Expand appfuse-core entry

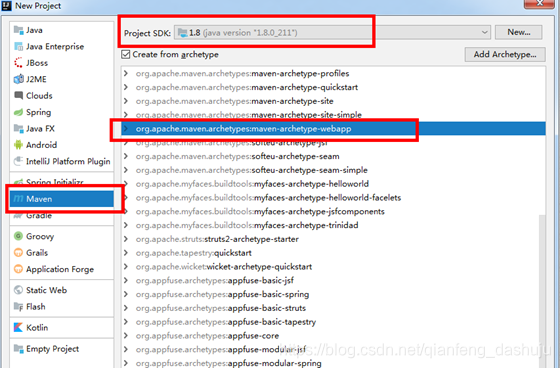coord(126,335)
